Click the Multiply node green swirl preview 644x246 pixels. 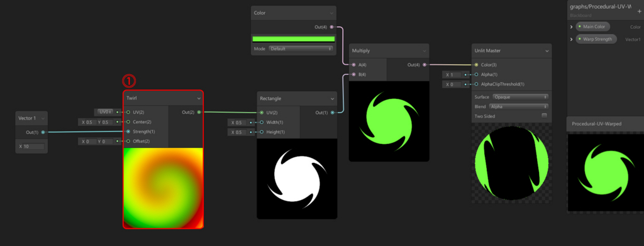[389, 121]
